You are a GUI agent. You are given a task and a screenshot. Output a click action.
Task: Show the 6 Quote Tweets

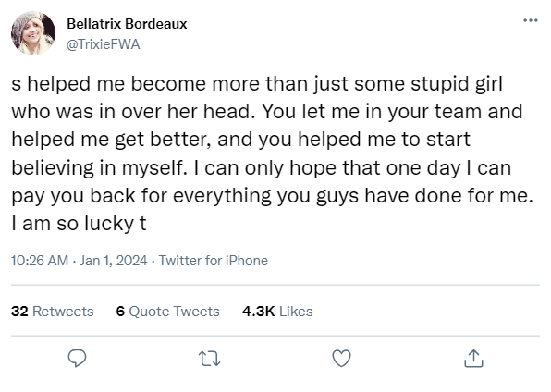168,312
